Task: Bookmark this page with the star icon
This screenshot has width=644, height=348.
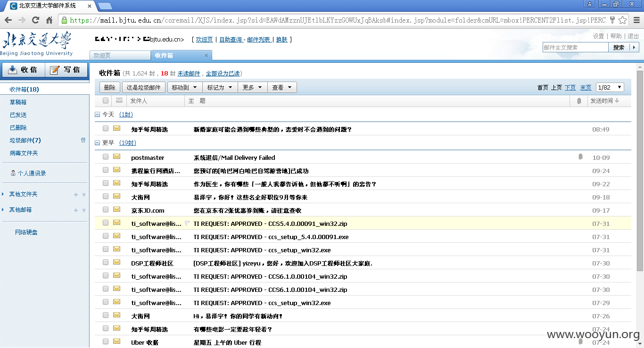Action: point(623,20)
